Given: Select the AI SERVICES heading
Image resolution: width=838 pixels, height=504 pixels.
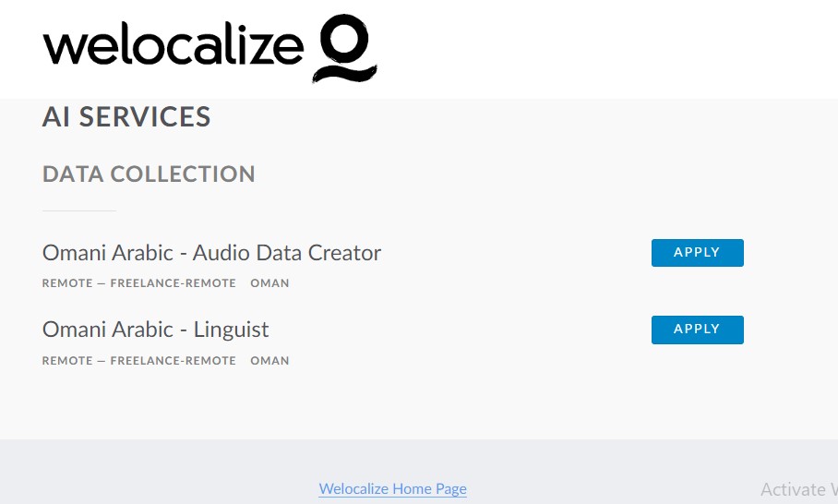Looking at the screenshot, I should point(126,117).
